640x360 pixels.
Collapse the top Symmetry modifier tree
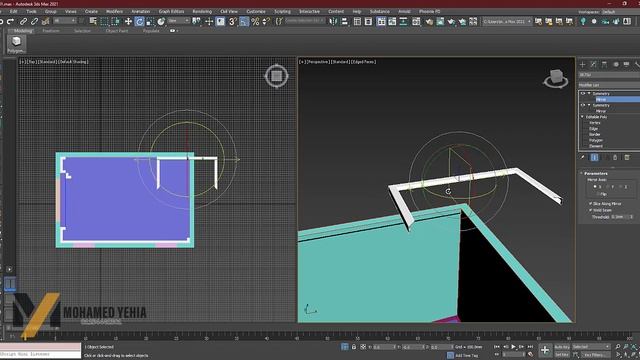coord(589,93)
